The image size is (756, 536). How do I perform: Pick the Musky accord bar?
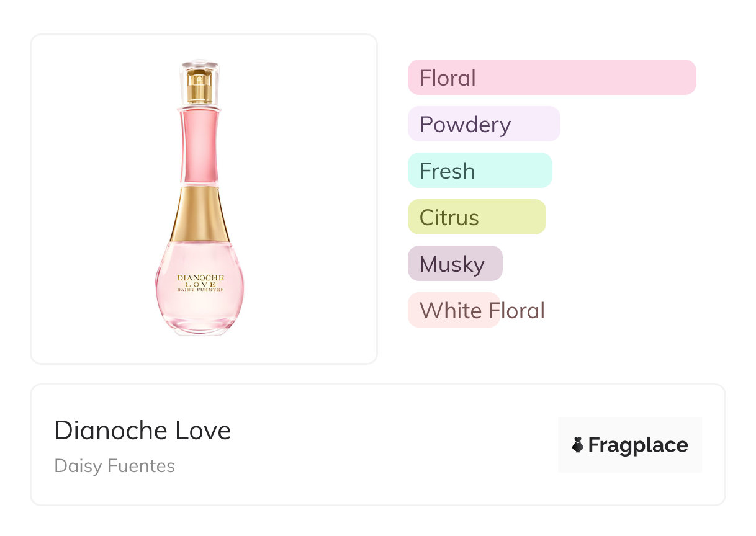[x=454, y=264]
